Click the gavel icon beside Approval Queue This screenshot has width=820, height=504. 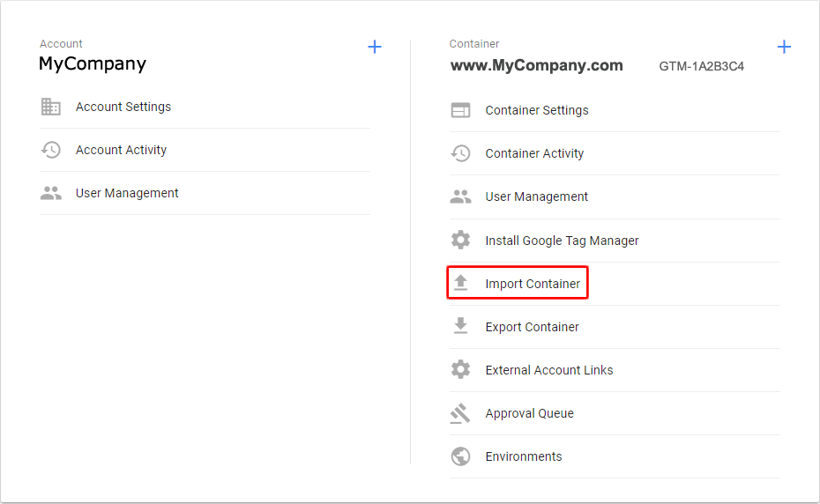pyautogui.click(x=460, y=413)
